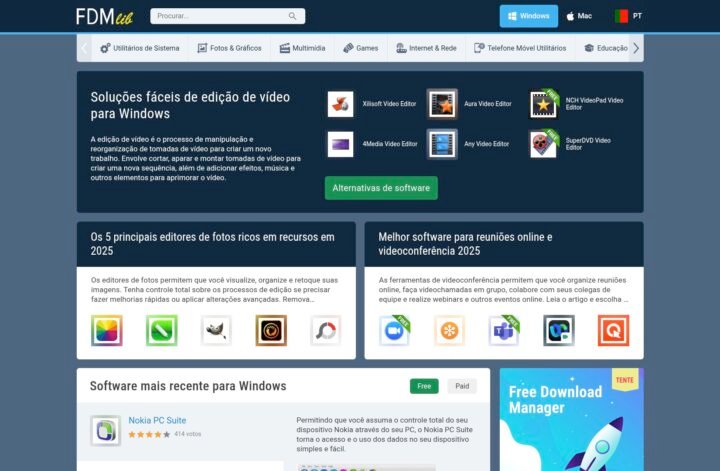Open Telefone Móvel Utilitários category

pos(520,48)
